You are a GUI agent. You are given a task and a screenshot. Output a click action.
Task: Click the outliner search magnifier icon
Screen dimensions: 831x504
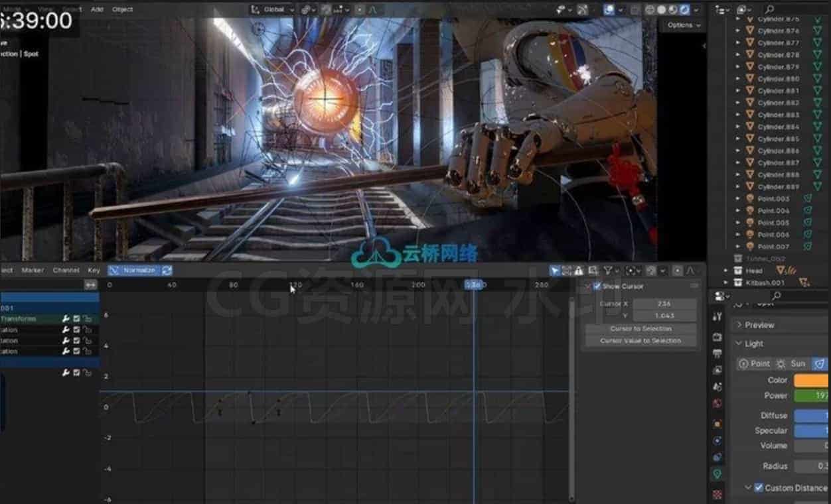[x=769, y=9]
